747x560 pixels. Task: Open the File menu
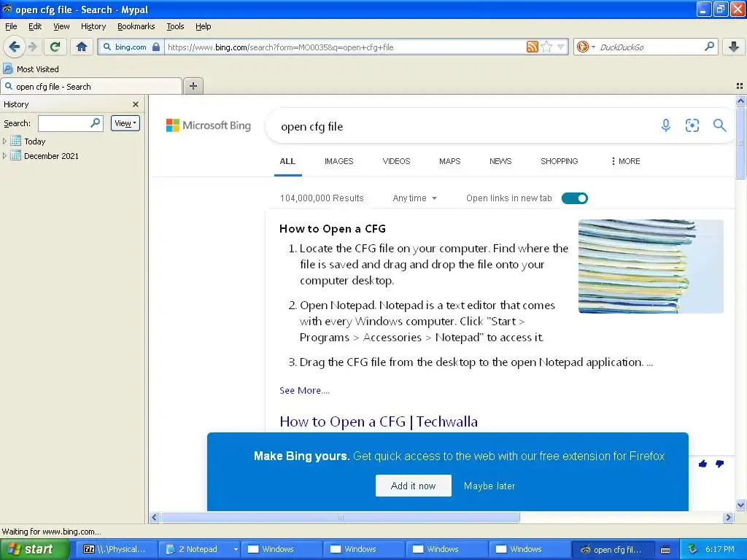[11, 26]
